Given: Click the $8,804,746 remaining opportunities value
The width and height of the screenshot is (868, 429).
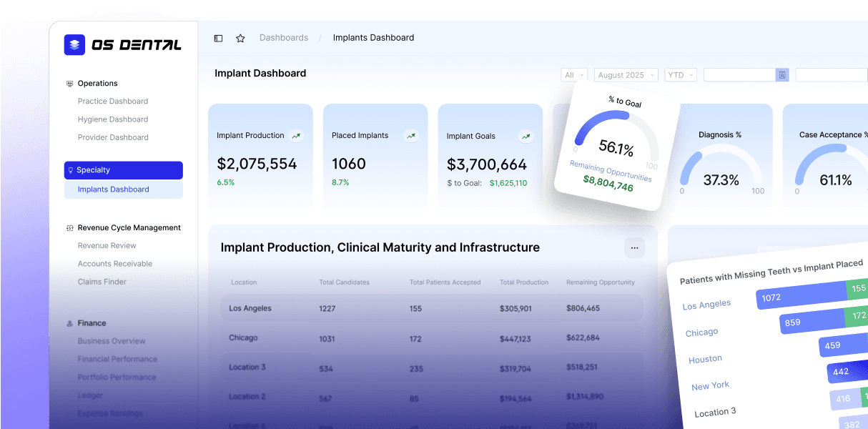Looking at the screenshot, I should coord(608,184).
